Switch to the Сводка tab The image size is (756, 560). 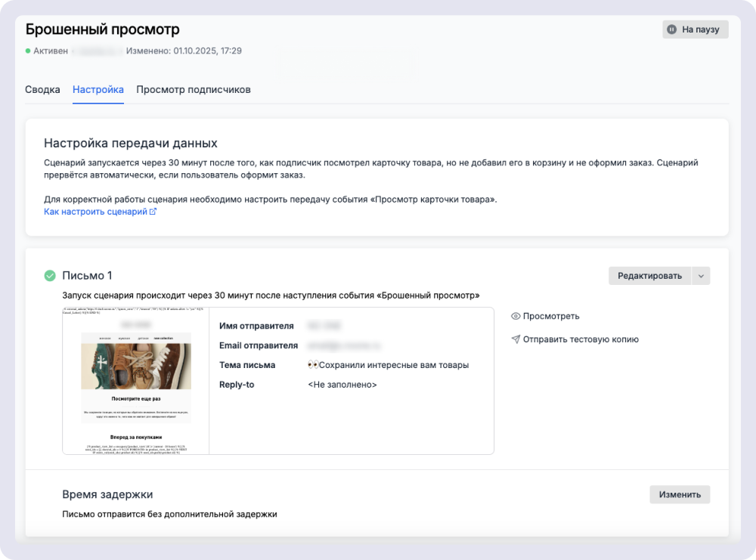coord(42,89)
